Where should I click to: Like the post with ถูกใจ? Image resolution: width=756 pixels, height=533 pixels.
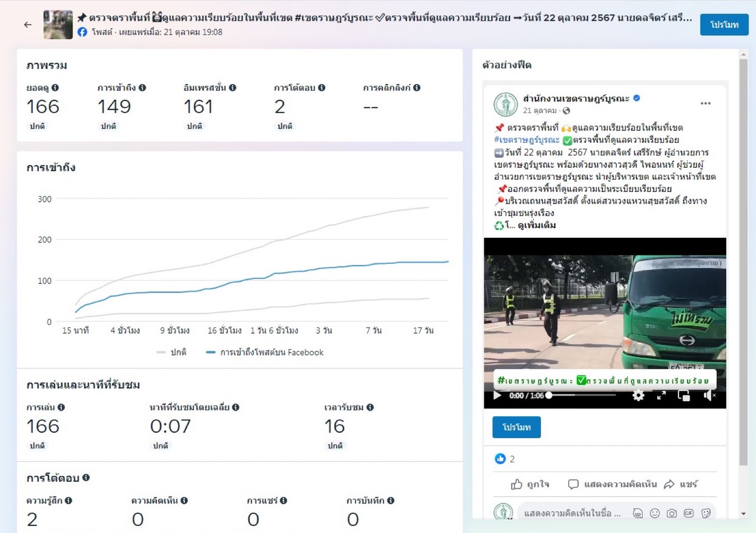pos(530,484)
